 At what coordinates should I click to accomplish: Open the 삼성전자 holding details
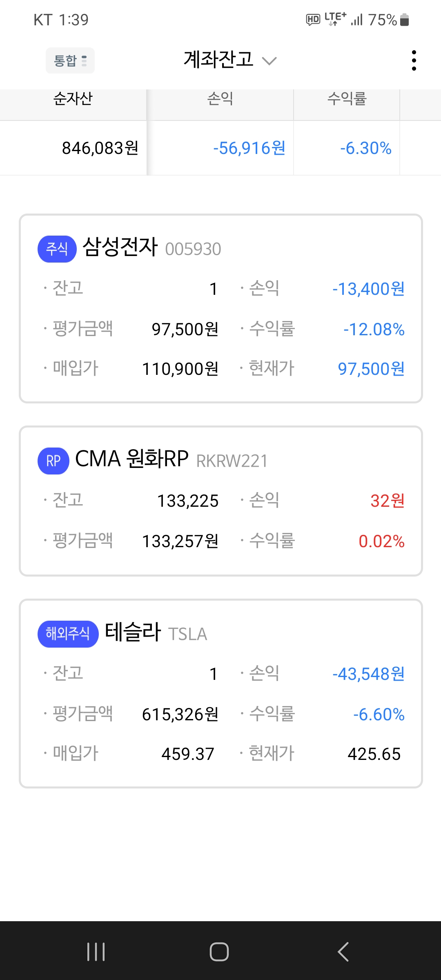(x=120, y=247)
